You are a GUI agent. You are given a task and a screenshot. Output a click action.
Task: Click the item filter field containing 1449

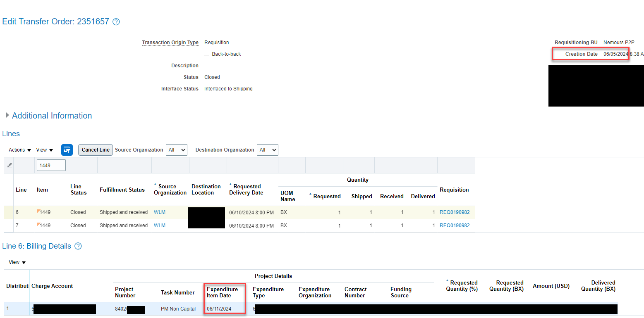[x=51, y=165]
